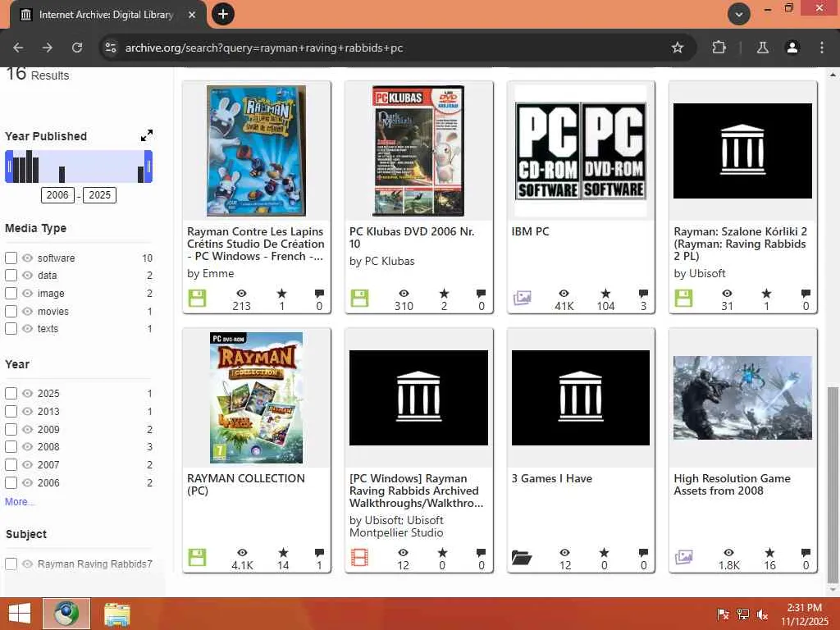Open IBM PC collection link
840x630 pixels.
point(530,231)
